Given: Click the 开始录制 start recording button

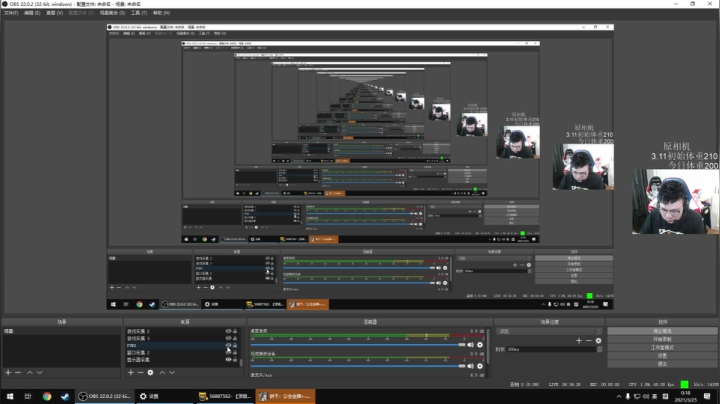Looking at the screenshot, I should 662,339.
